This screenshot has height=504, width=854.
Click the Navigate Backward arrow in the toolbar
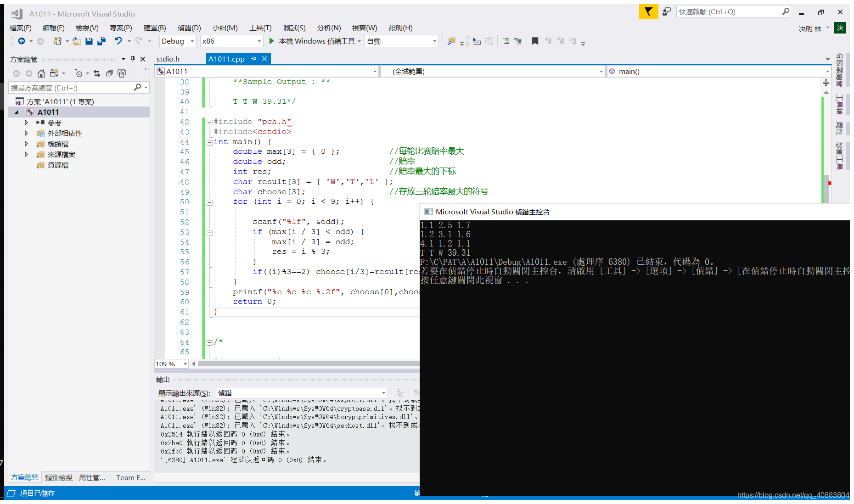(x=21, y=41)
